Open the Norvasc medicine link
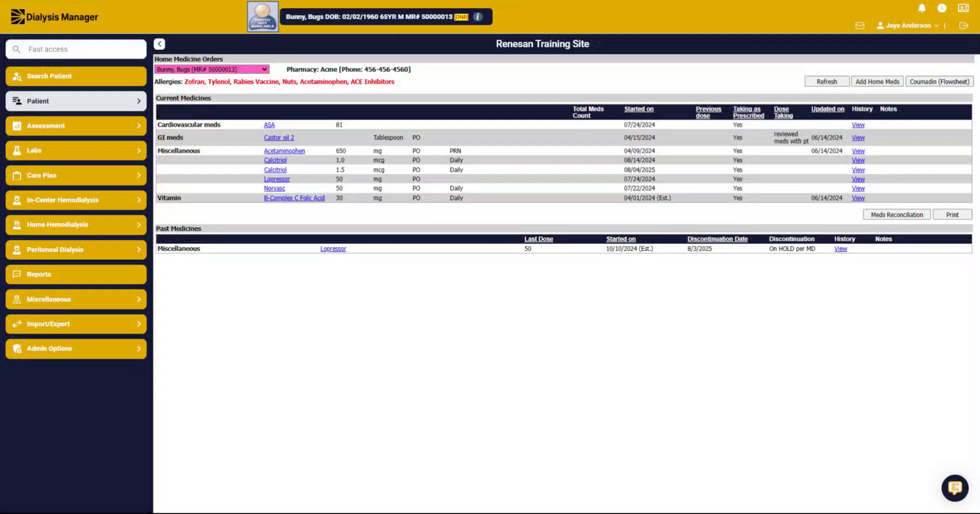980x514 pixels. click(274, 188)
